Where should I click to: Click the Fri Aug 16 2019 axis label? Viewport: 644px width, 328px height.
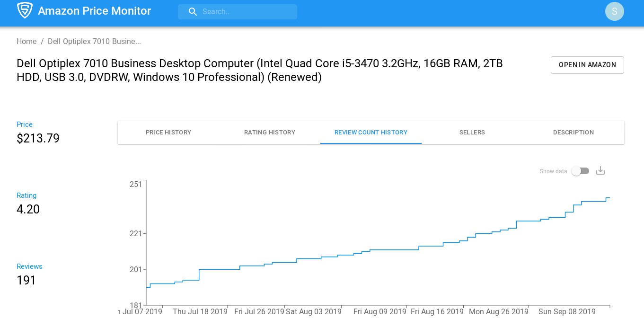point(437,311)
